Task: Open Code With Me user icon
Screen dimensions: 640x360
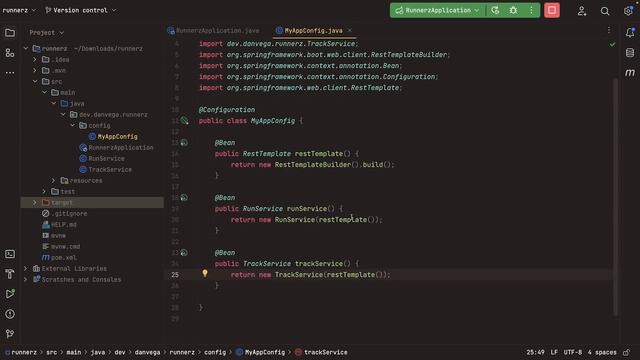Action: [x=582, y=11]
